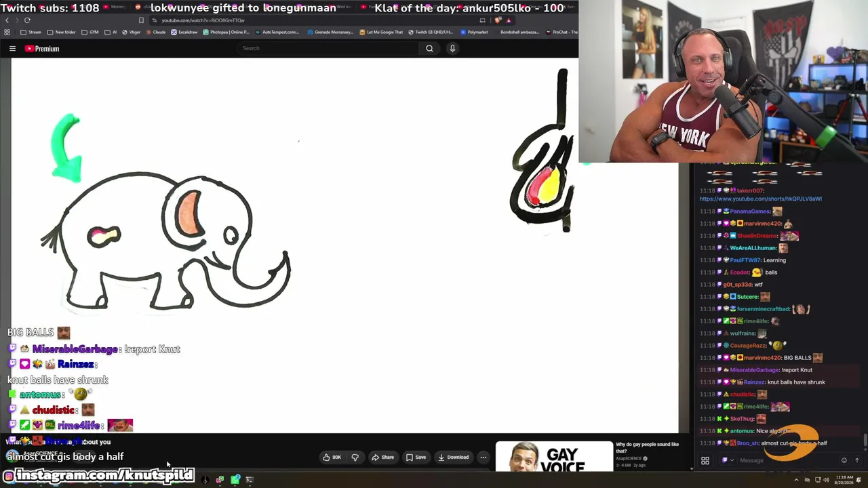Visit the AsapSCIENCE channel under the recommendation
868x488 pixels.
coord(629,459)
